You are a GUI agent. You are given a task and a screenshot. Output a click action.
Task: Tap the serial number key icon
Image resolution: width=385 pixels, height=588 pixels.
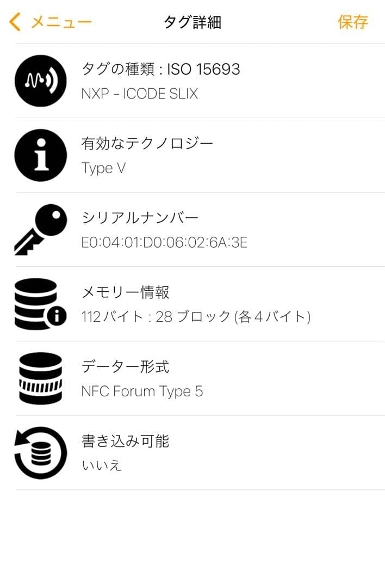click(x=41, y=230)
